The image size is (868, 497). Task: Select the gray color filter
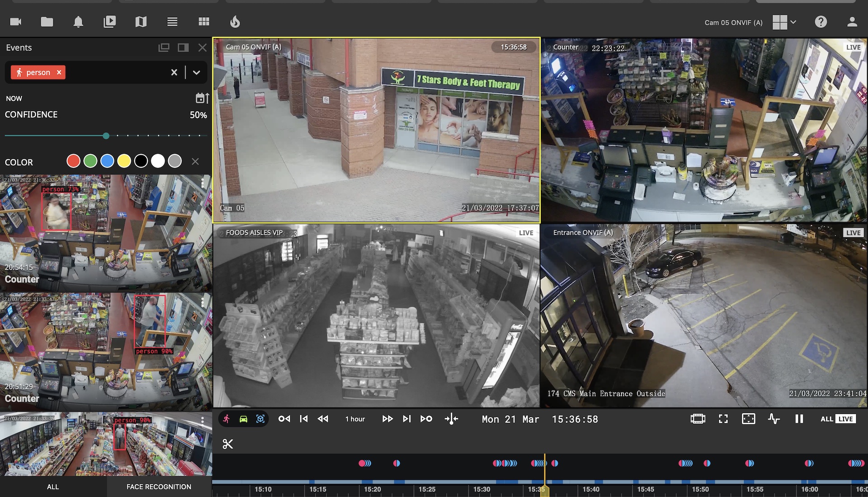click(175, 161)
